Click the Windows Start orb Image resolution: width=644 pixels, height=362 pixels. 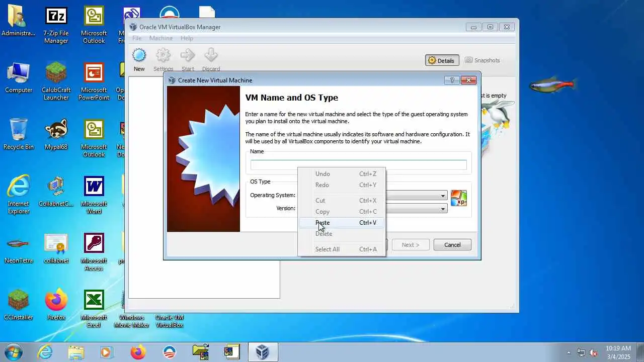pyautogui.click(x=14, y=352)
